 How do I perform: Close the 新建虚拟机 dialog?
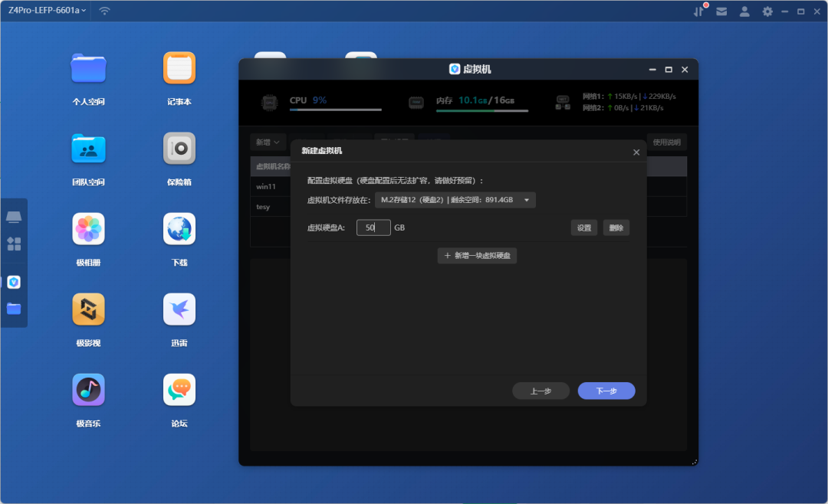(636, 152)
